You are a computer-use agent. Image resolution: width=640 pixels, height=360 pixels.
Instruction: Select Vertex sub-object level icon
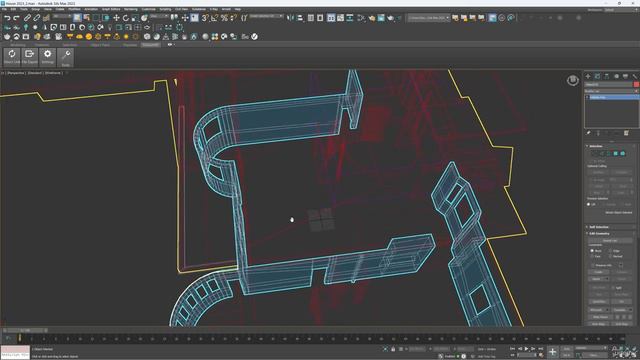594,153
